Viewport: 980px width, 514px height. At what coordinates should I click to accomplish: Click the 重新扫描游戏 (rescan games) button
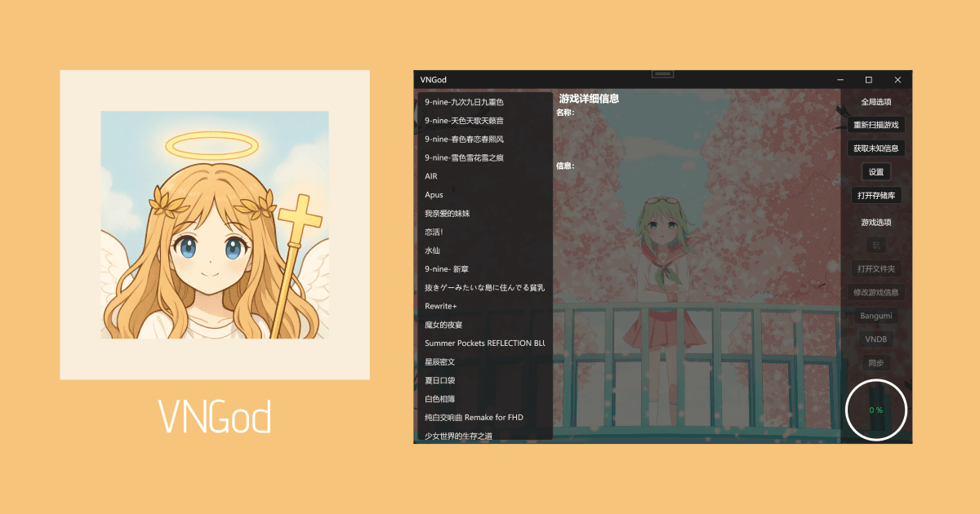(x=876, y=124)
